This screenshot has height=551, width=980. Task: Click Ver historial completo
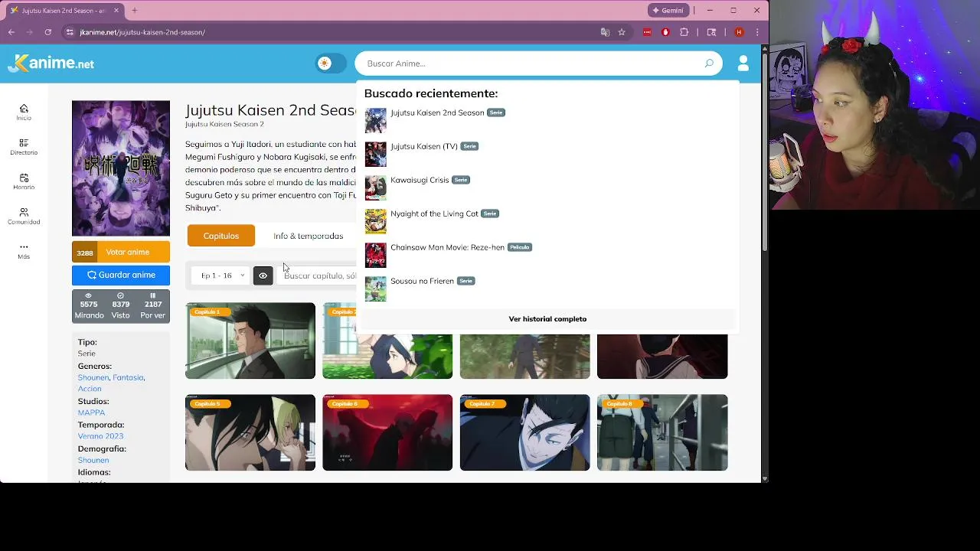point(547,318)
